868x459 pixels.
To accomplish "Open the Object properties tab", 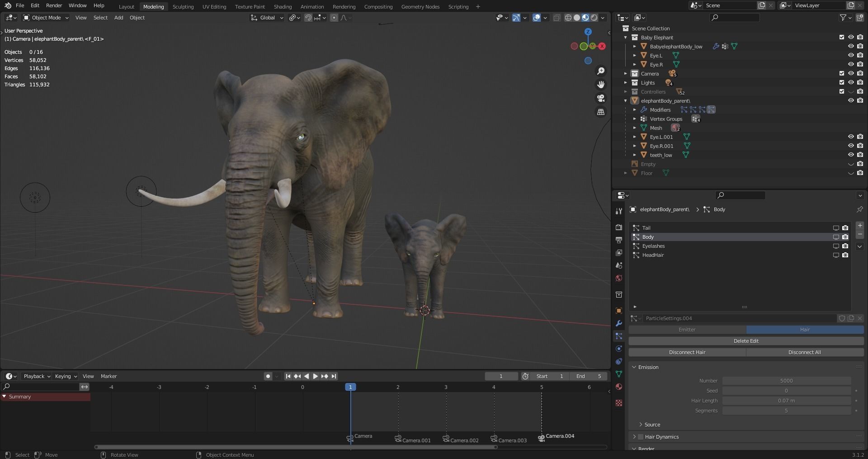I will (x=619, y=311).
